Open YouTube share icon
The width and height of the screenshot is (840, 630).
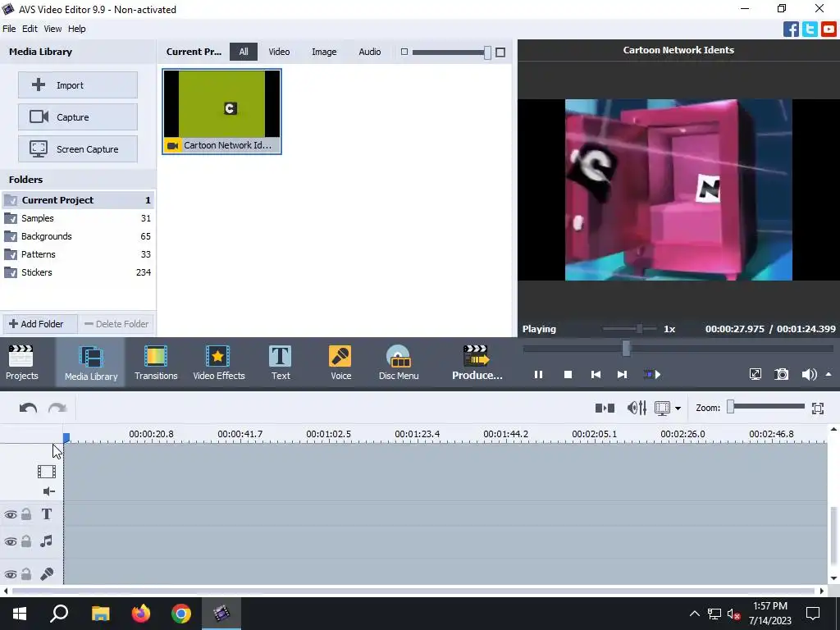tap(829, 29)
